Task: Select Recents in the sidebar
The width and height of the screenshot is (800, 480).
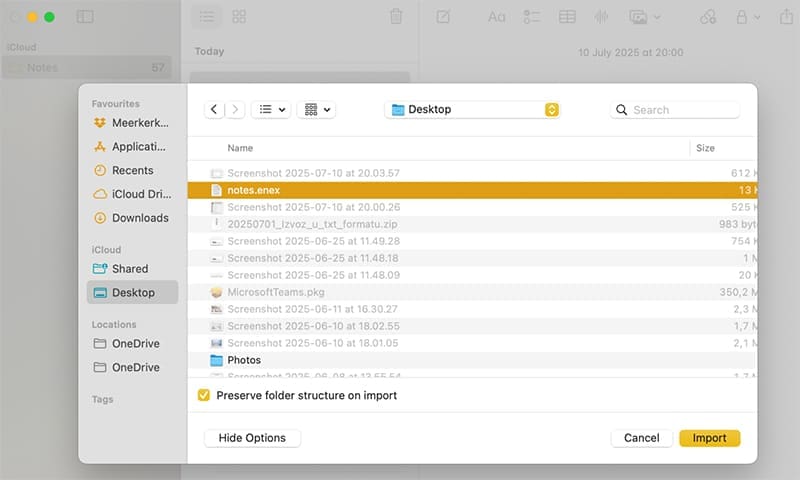Action: 132,171
